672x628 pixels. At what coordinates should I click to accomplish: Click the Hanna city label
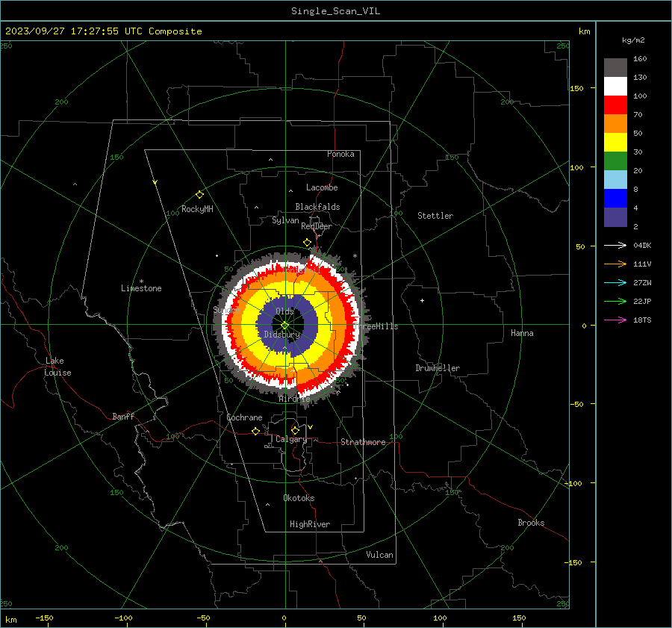pyautogui.click(x=522, y=333)
